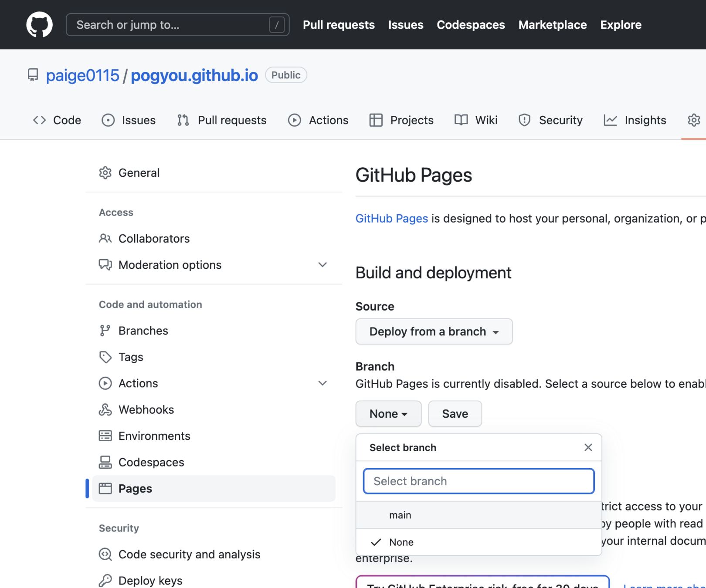Click the Projects table tab icon
The image size is (706, 588).
click(376, 120)
